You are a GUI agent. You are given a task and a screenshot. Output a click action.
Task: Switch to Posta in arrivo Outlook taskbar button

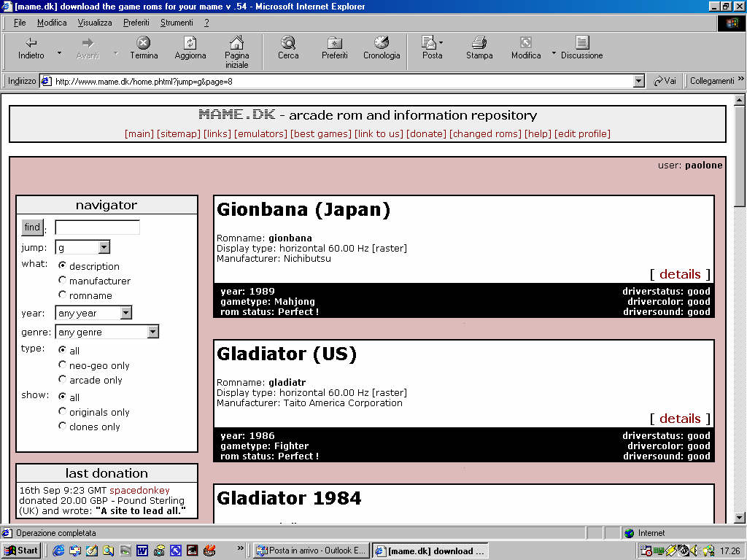click(x=311, y=551)
